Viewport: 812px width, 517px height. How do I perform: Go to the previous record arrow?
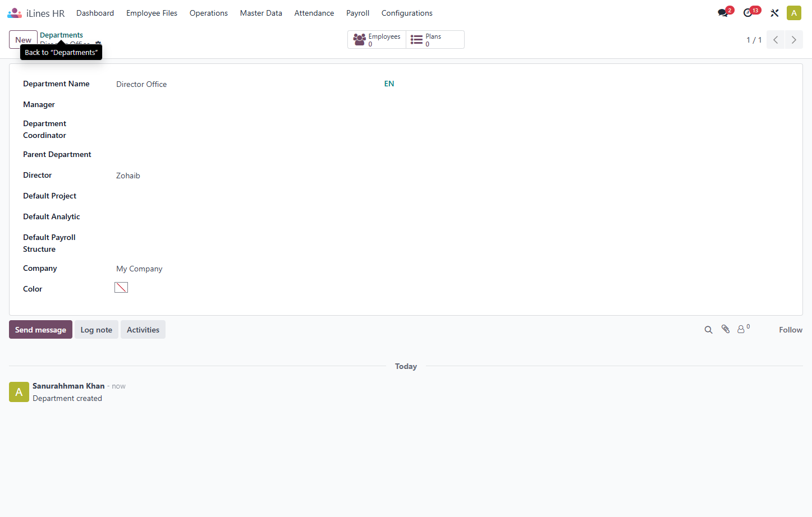pyautogui.click(x=776, y=40)
